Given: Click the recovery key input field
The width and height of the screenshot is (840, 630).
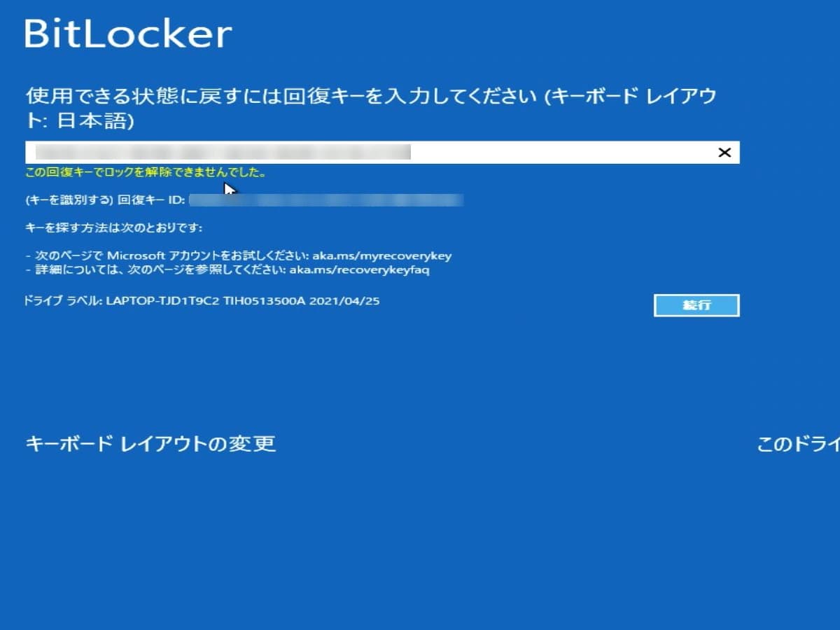Looking at the screenshot, I should (x=382, y=153).
